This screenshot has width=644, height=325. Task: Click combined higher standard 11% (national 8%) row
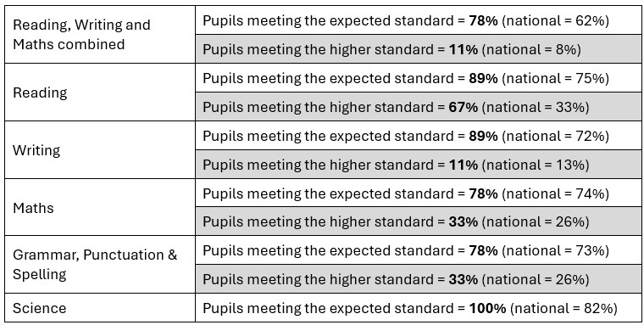pyautogui.click(x=418, y=49)
